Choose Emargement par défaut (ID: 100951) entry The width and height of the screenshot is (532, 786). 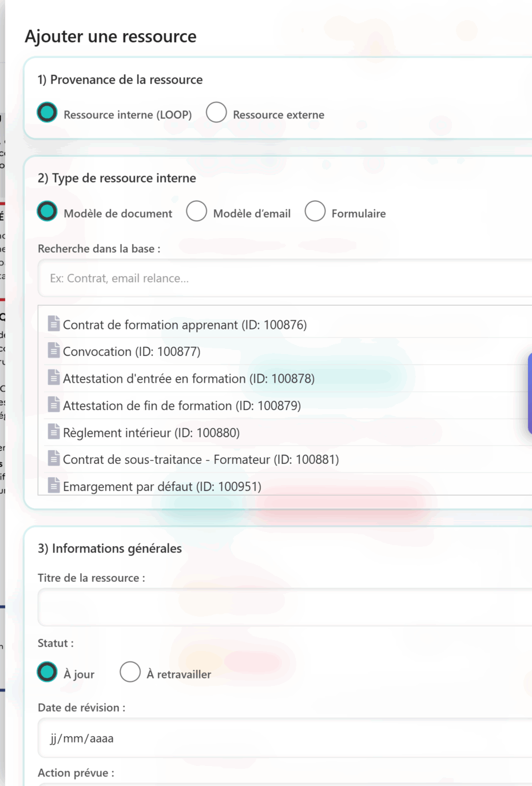click(x=162, y=487)
